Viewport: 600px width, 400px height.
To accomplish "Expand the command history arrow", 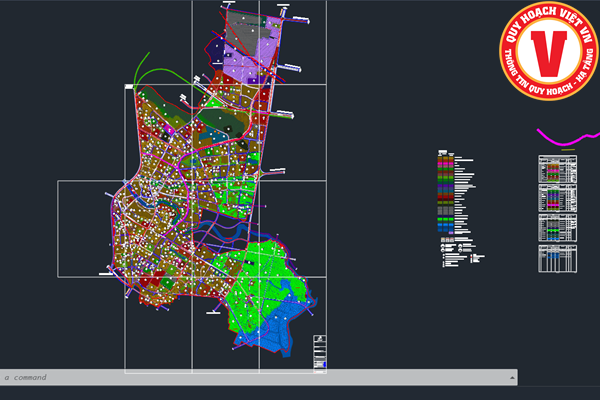I will 513,377.
